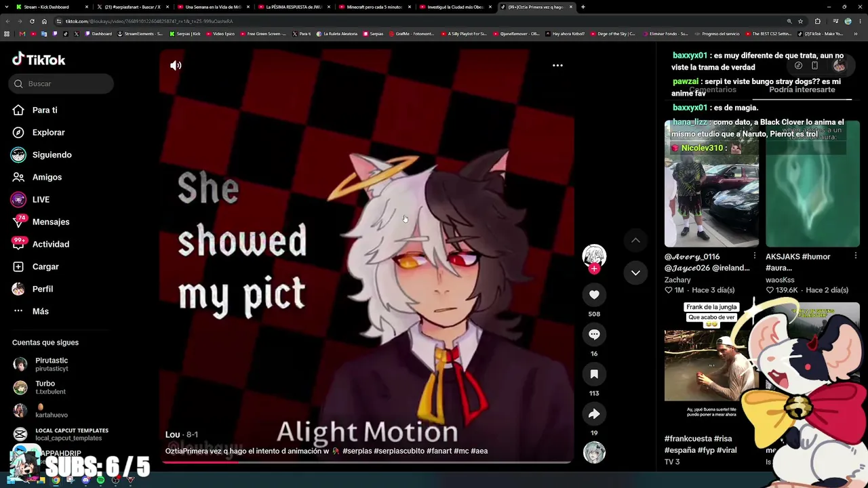868x488 pixels.
Task: Mute the video with the speaker icon
Action: point(176,66)
